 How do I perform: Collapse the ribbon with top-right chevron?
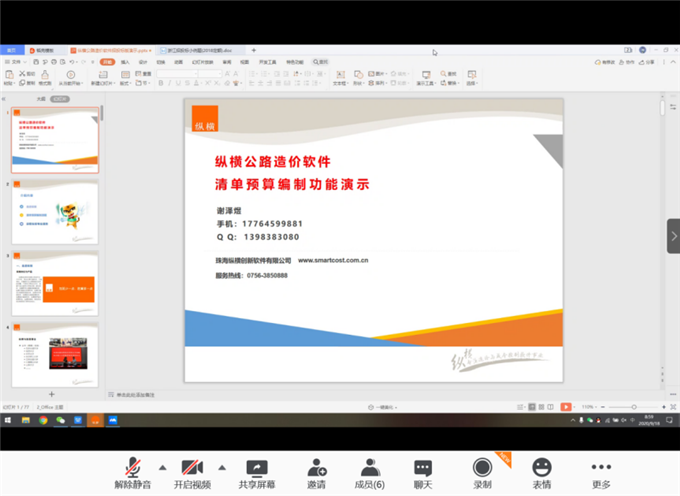point(673,62)
